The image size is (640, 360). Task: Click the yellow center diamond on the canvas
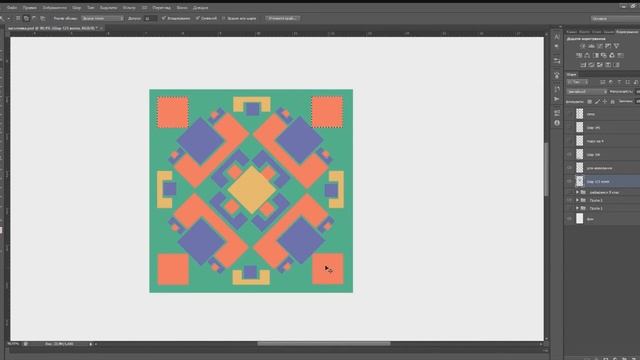pos(251,189)
